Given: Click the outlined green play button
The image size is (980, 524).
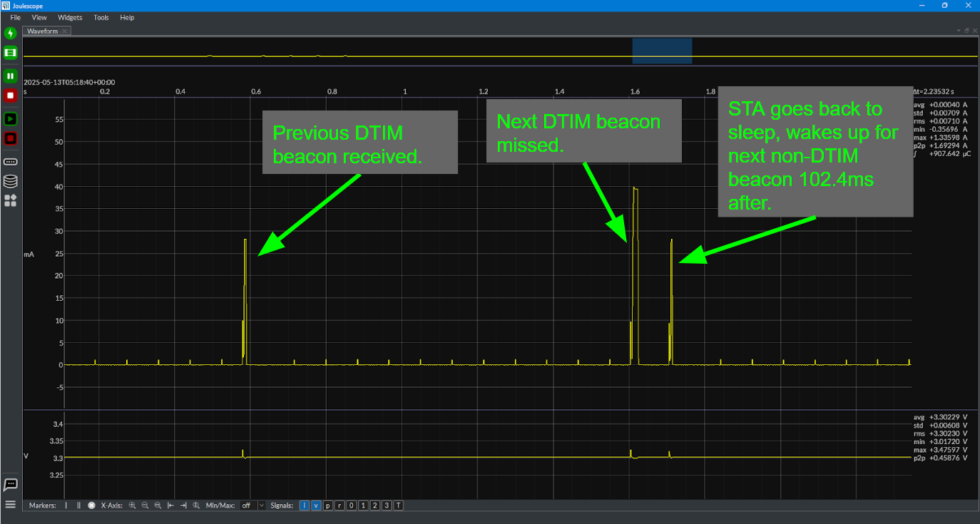Looking at the screenshot, I should 10,118.
